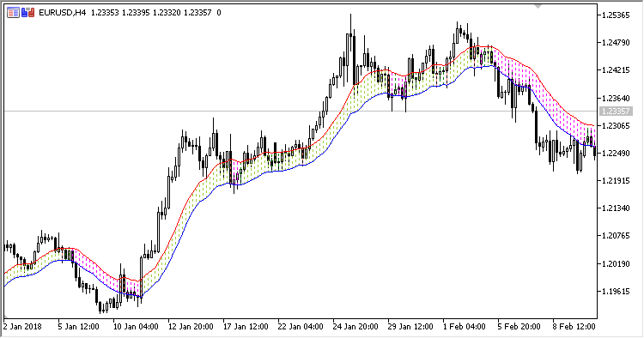
Task: Click the 5 Feb 20:00 time label
Action: 519,327
